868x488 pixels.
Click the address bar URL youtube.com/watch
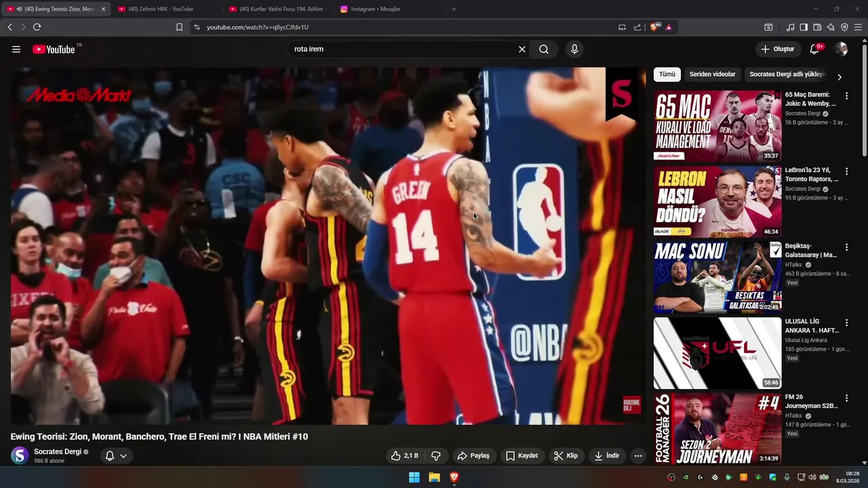258,27
